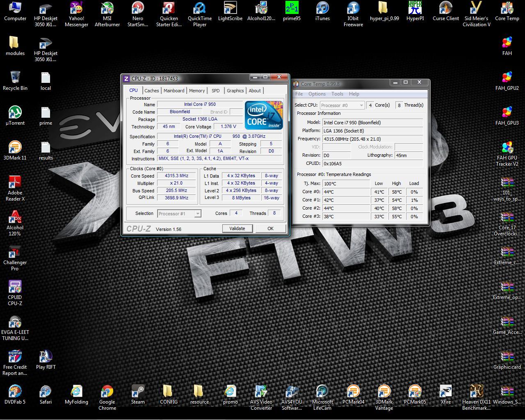Switch to CPU-Z Memory tab
525x420 pixels.
click(x=197, y=91)
